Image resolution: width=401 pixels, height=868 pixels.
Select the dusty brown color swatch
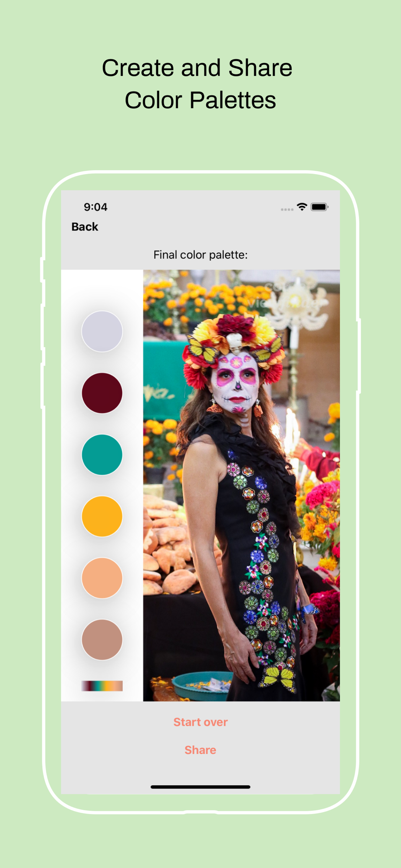[x=102, y=639]
